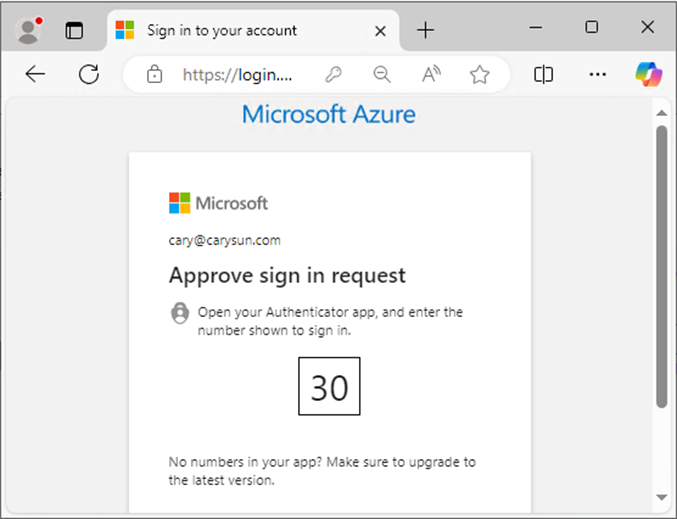This screenshot has height=519, width=677.
Task: Click the scrollbar up arrow
Action: 661,113
